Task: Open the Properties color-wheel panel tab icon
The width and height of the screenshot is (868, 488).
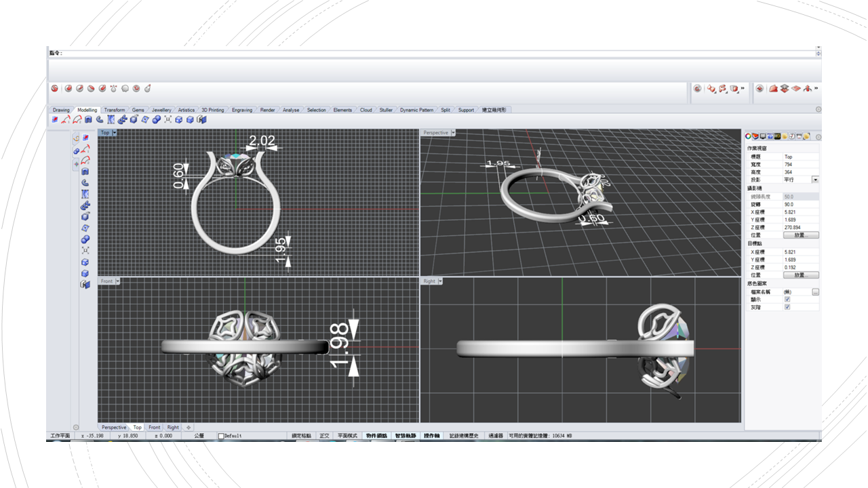Action: tap(748, 136)
